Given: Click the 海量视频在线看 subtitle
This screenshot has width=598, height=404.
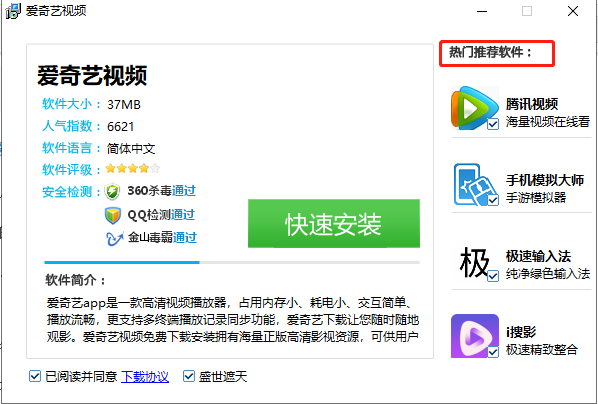Looking at the screenshot, I should pos(548,122).
